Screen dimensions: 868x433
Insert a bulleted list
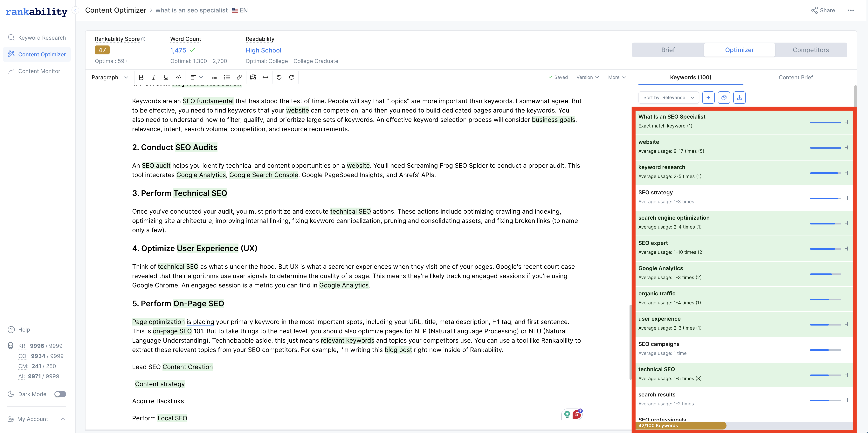[214, 77]
